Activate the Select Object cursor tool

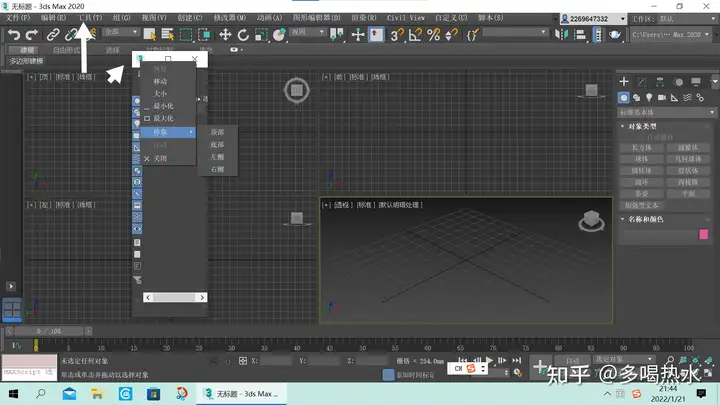(x=149, y=34)
